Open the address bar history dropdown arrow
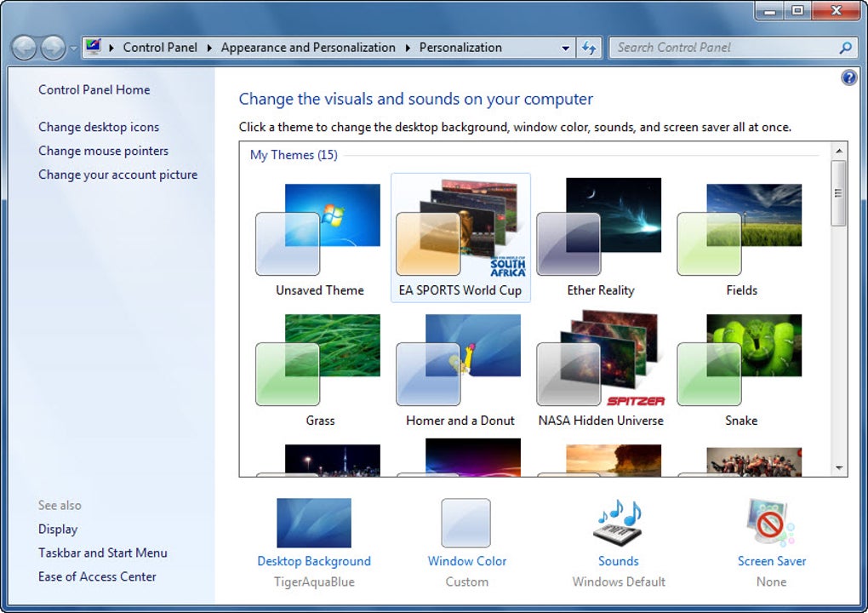 [565, 49]
